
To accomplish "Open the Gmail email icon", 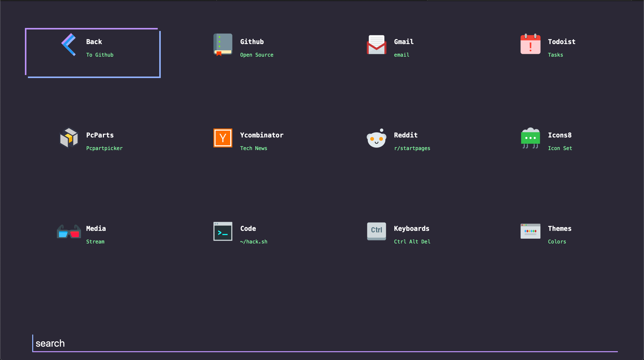I will [x=376, y=45].
